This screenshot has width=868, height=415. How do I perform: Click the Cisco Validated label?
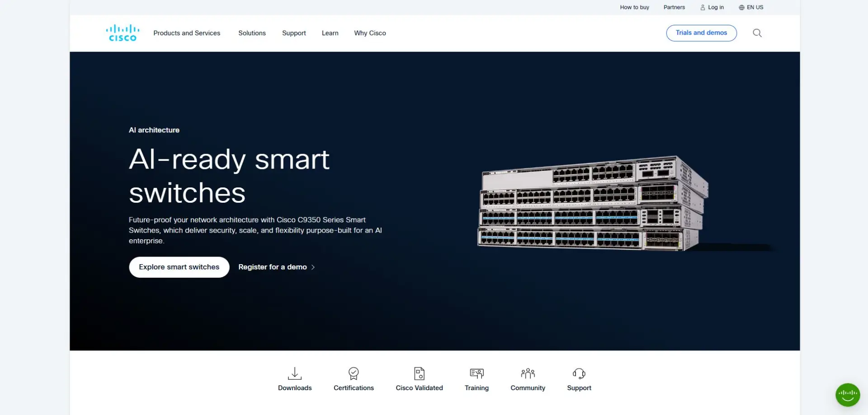point(420,388)
